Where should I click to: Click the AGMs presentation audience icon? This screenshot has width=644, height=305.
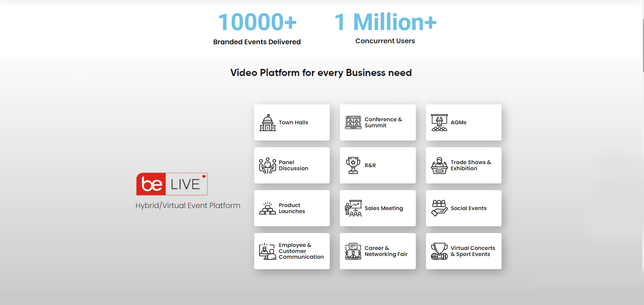coord(439,123)
